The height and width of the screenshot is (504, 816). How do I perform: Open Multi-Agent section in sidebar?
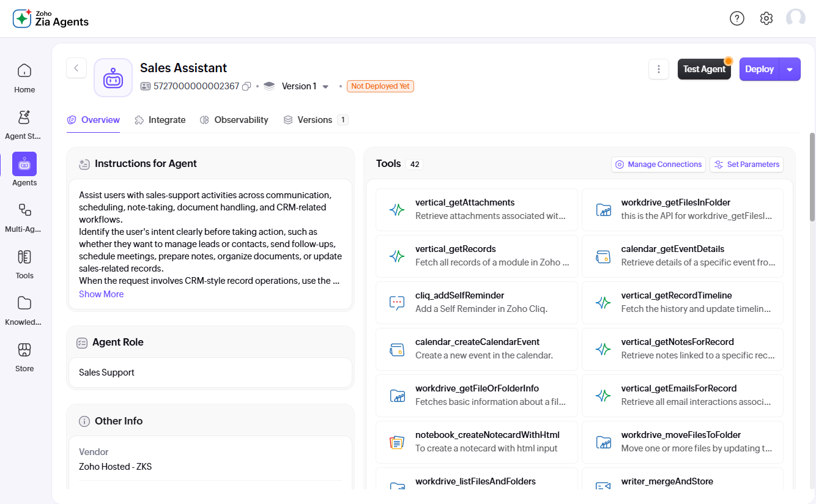(24, 217)
